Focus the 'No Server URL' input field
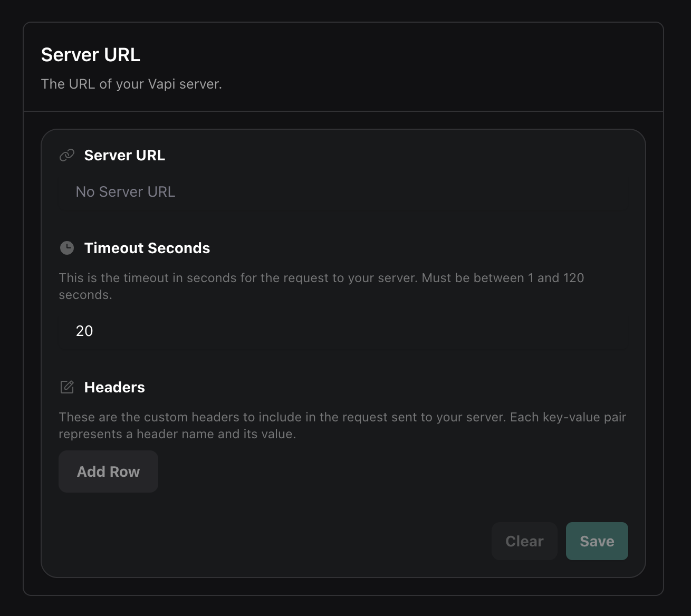The height and width of the screenshot is (616, 691). coord(343,192)
